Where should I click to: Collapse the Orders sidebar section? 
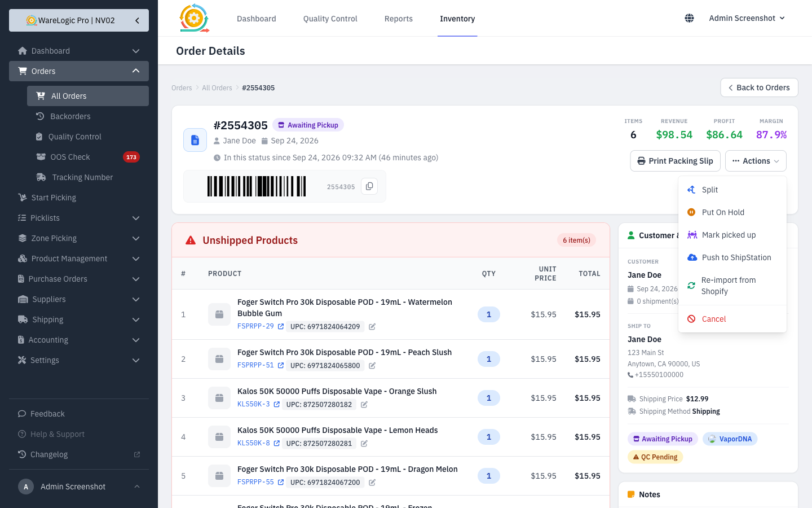coord(79,71)
